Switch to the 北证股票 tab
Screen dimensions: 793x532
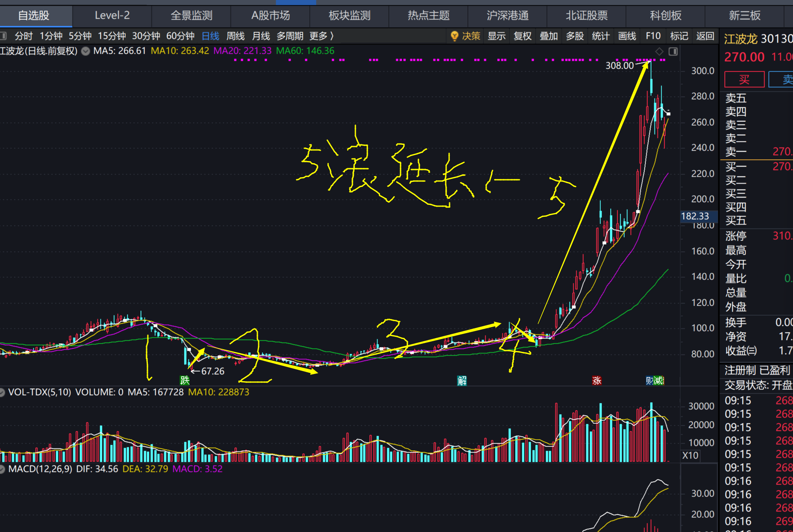pos(587,16)
